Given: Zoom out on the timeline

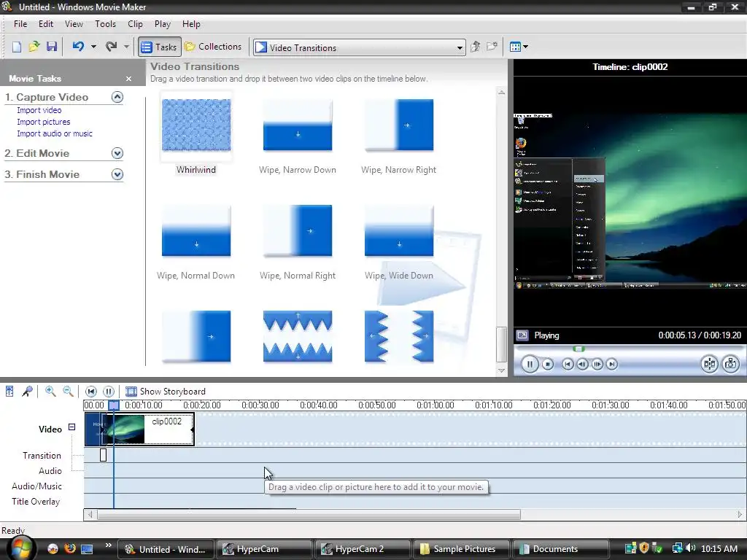Looking at the screenshot, I should pos(68,392).
